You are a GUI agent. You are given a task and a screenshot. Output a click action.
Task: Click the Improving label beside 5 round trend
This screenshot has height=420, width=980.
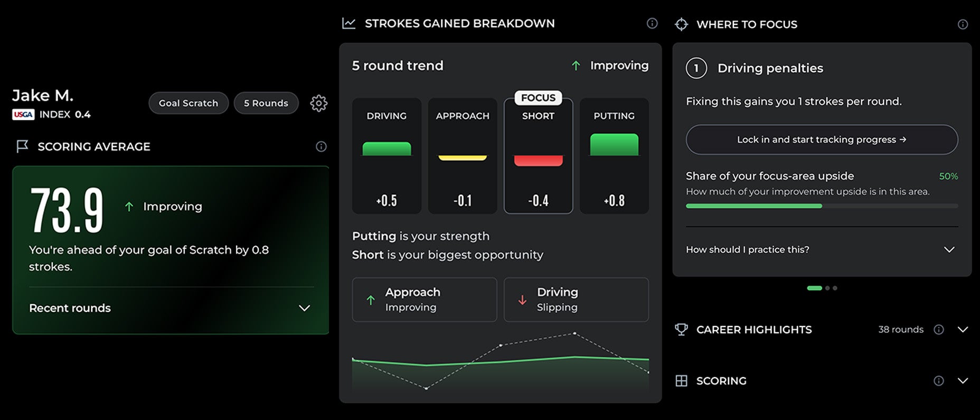coord(619,66)
